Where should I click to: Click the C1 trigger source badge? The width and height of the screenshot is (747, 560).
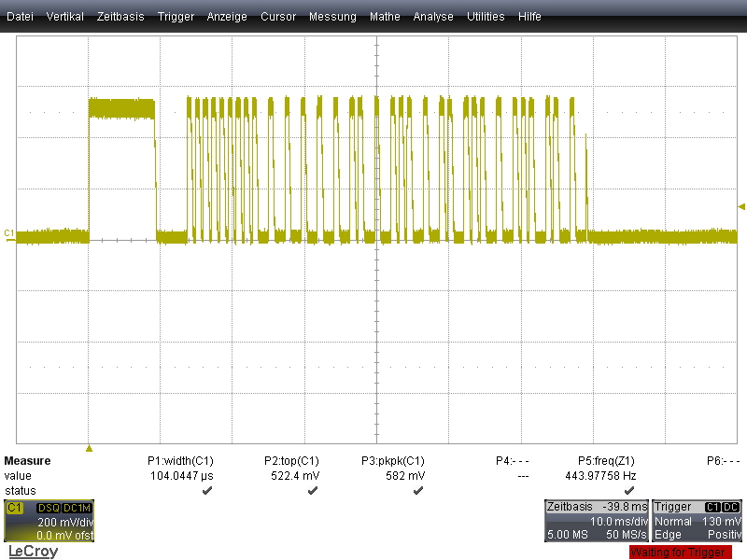(x=712, y=507)
